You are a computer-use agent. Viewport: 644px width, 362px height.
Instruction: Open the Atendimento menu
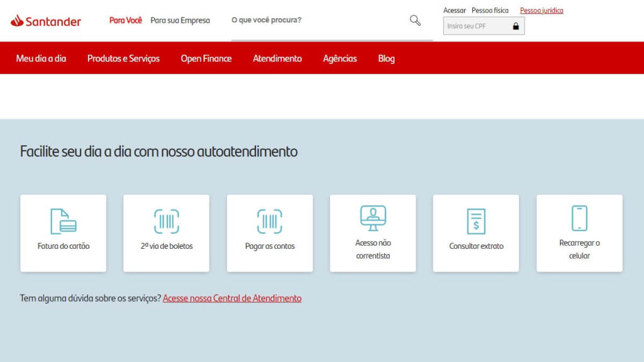coord(277,58)
